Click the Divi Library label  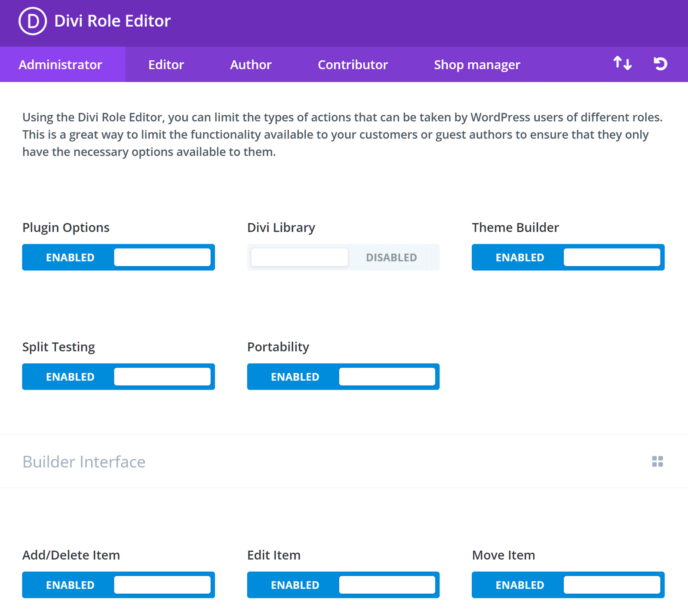coord(281,228)
